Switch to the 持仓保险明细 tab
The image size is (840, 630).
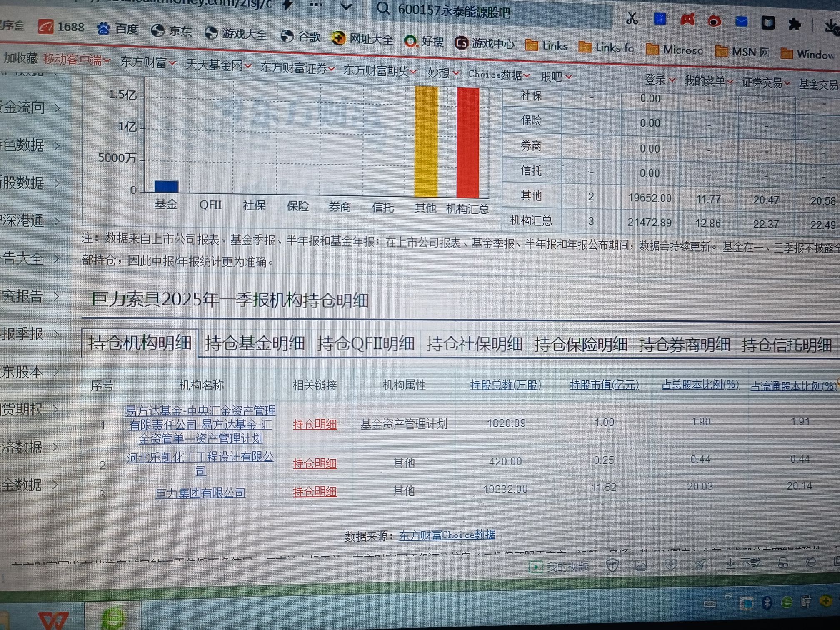click(x=581, y=345)
